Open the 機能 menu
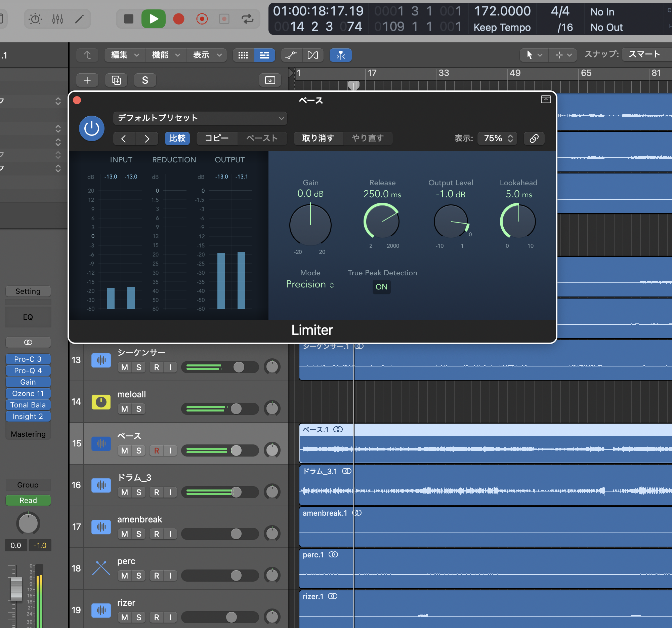Screen dimensions: 672x628 [x=166, y=55]
